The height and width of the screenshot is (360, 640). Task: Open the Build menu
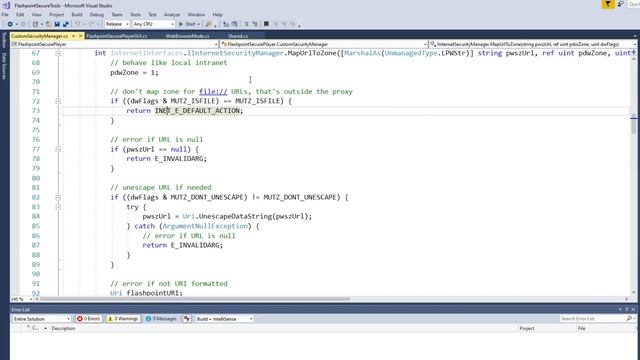coord(77,15)
